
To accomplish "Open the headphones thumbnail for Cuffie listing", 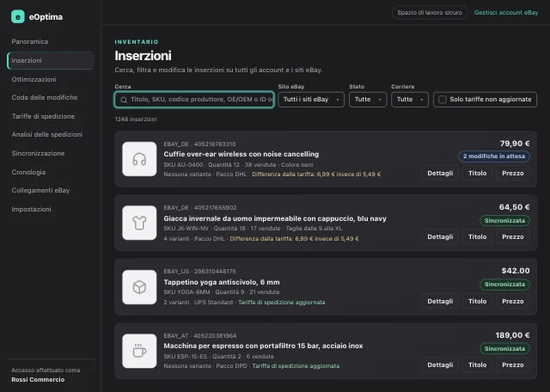I will pyautogui.click(x=139, y=159).
